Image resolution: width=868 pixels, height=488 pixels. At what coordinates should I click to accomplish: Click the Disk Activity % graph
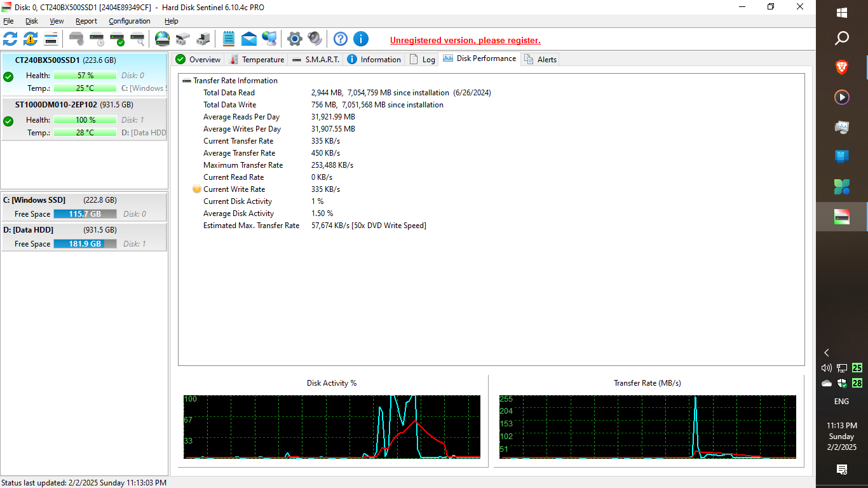[332, 426]
